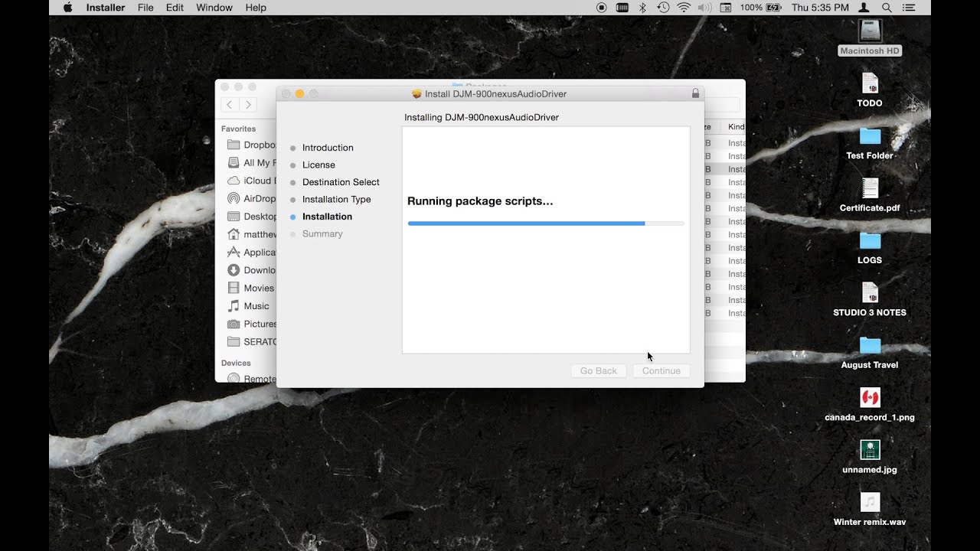The width and height of the screenshot is (980, 551).
Task: Open matthew home folder in Finder sidebar
Action: [x=251, y=234]
